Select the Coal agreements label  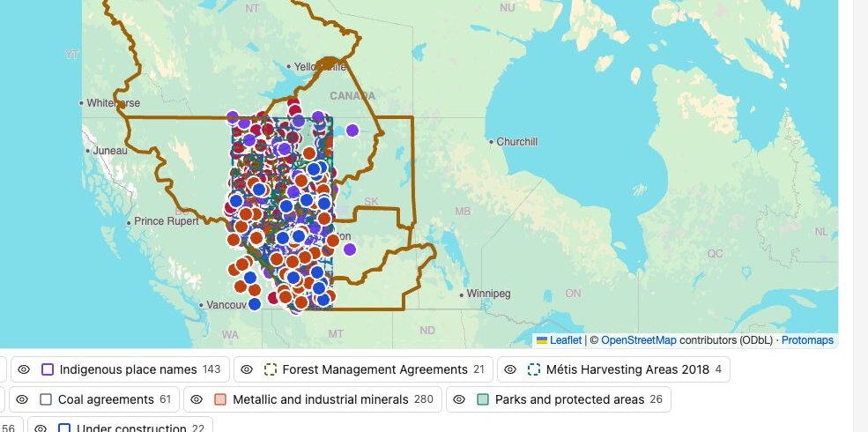pos(106,399)
